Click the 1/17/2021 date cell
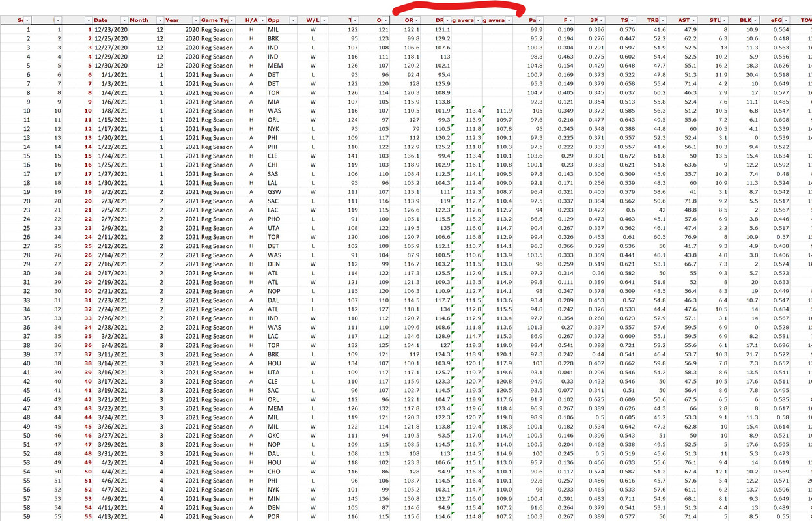 (110, 129)
